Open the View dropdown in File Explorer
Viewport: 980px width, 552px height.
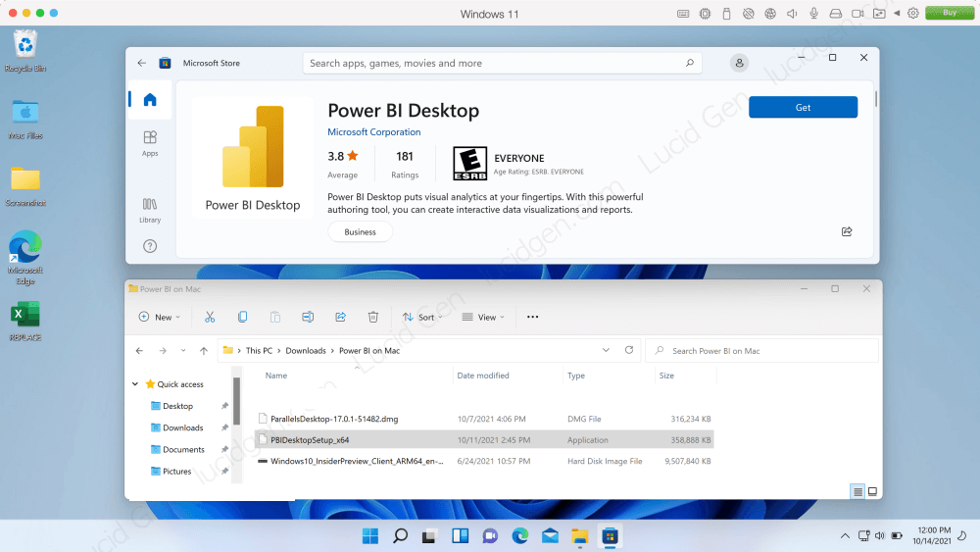[x=483, y=317]
